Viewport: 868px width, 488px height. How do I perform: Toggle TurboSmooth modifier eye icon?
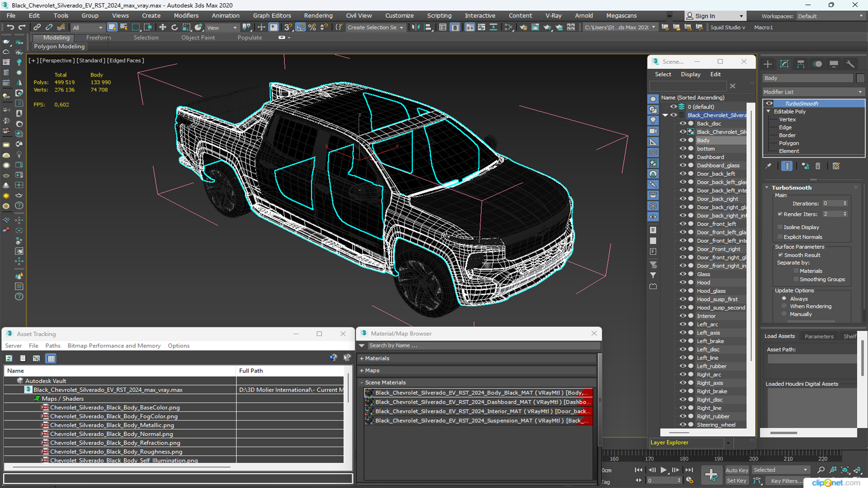[x=769, y=103]
